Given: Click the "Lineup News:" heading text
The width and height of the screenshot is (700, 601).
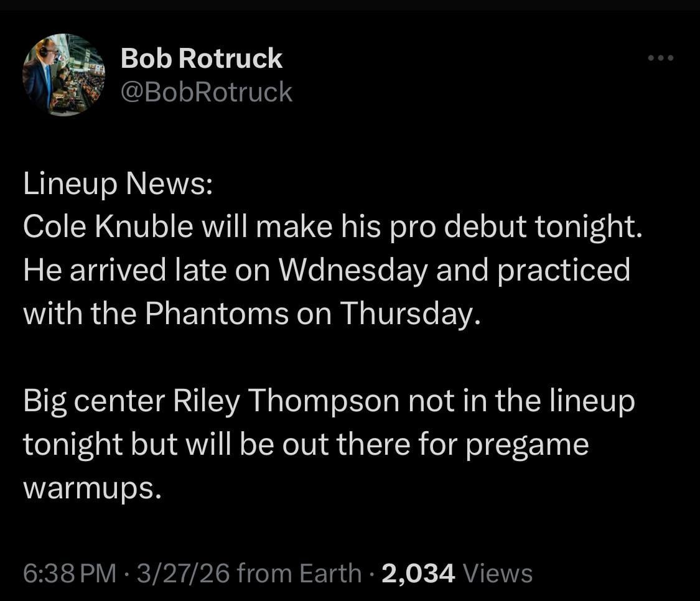Looking at the screenshot, I should click(118, 185).
